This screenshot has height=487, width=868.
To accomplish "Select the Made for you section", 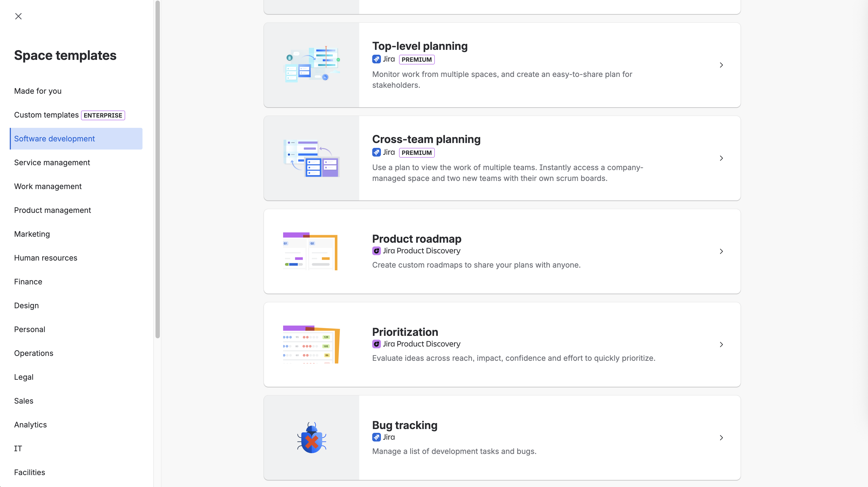I will [38, 91].
